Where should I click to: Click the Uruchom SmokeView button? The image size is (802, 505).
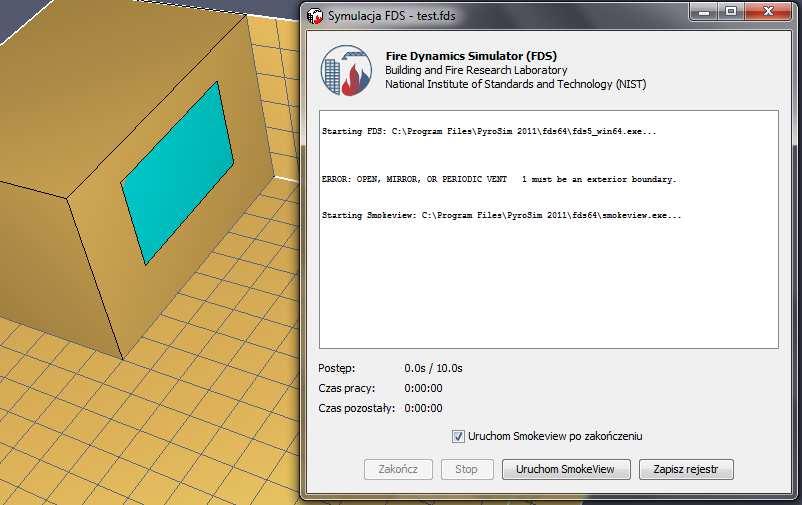coord(566,469)
